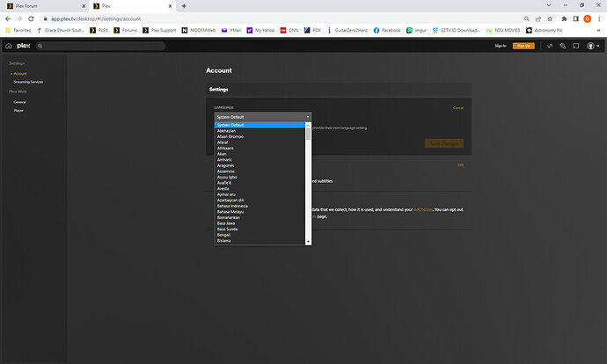The height and width of the screenshot is (364, 607).
Task: Open the Grace Church bookmark
Action: [x=61, y=30]
